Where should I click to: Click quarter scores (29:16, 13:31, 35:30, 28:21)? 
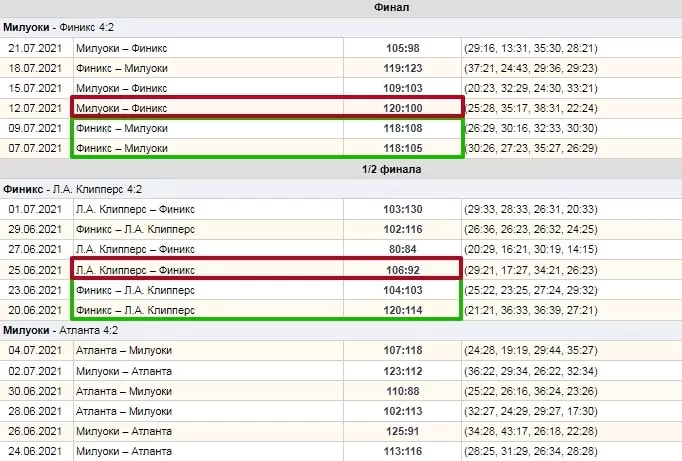pyautogui.click(x=531, y=48)
